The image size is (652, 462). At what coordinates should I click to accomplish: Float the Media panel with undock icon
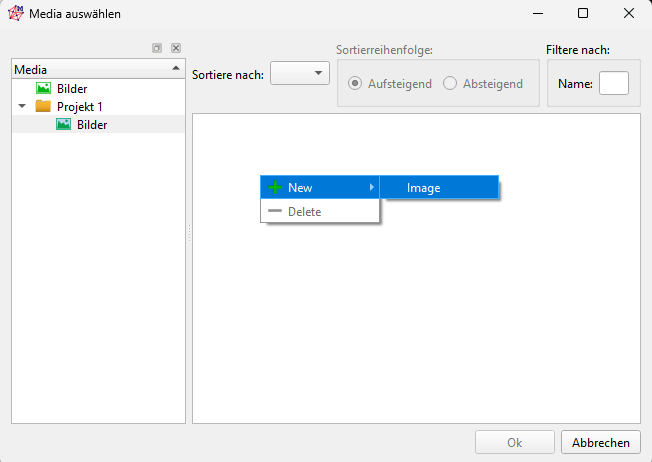(157, 48)
